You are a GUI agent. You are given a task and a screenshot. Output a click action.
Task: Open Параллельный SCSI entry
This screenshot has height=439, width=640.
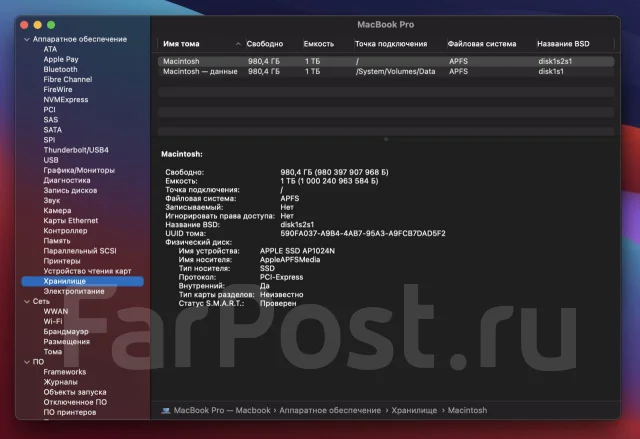tap(80, 251)
